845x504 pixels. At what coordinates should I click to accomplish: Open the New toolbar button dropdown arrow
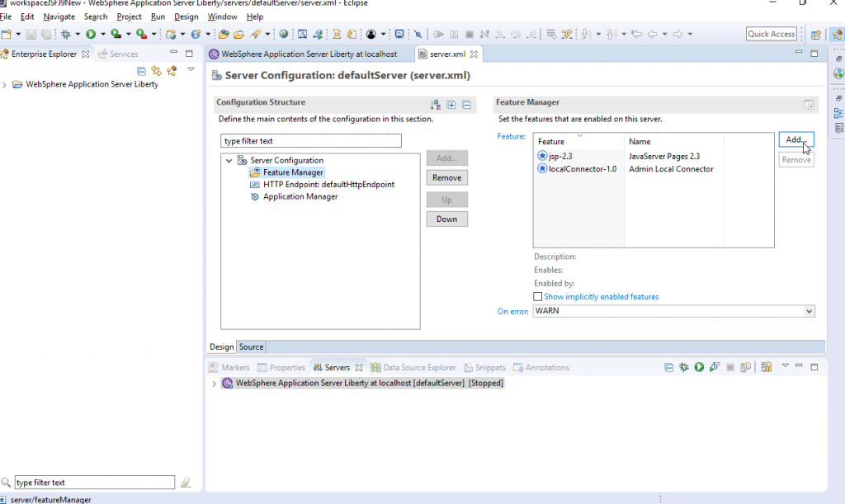tap(18, 34)
